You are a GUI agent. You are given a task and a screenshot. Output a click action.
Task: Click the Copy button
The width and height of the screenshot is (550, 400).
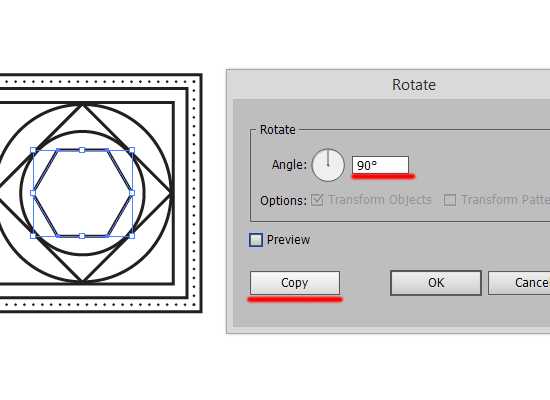[x=295, y=283]
